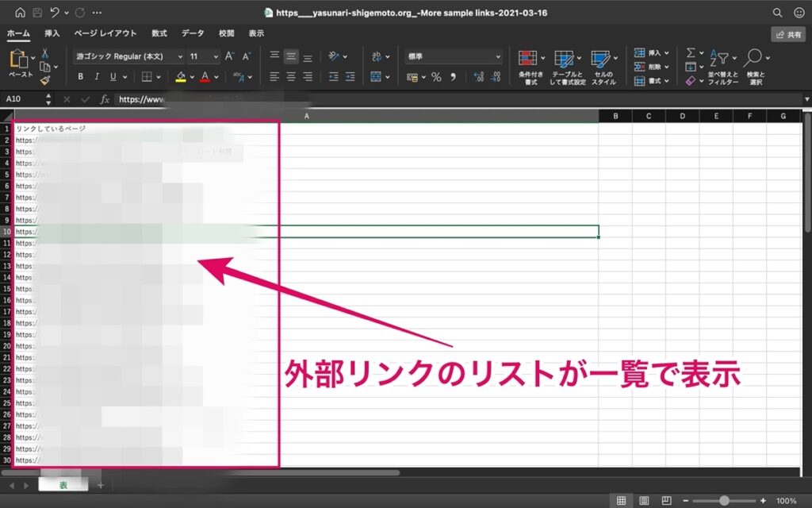Align text right
The image size is (812, 508).
[308, 77]
